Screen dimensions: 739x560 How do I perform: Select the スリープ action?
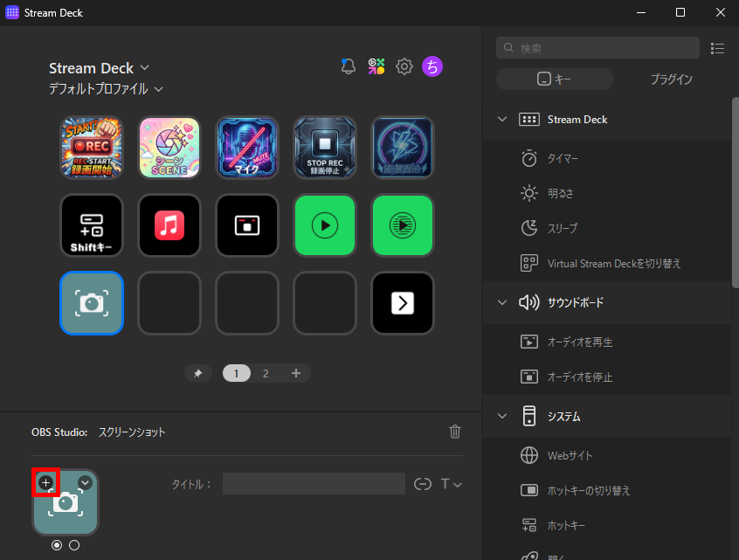606,228
